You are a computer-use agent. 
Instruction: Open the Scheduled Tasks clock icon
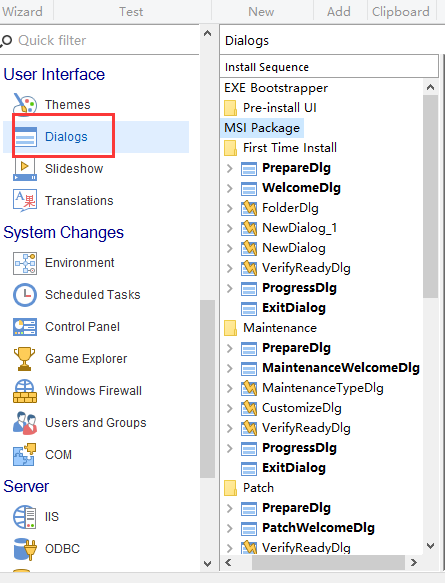25,295
